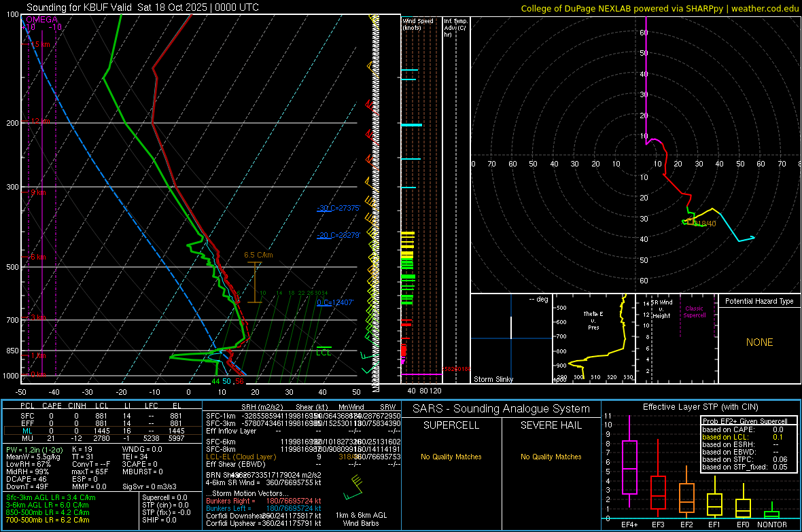Select the 'SFC-1km' kinematics row label

pyautogui.click(x=221, y=416)
